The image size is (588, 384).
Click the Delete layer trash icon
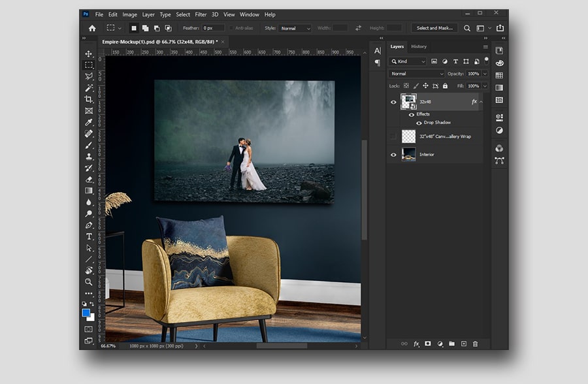pos(475,344)
